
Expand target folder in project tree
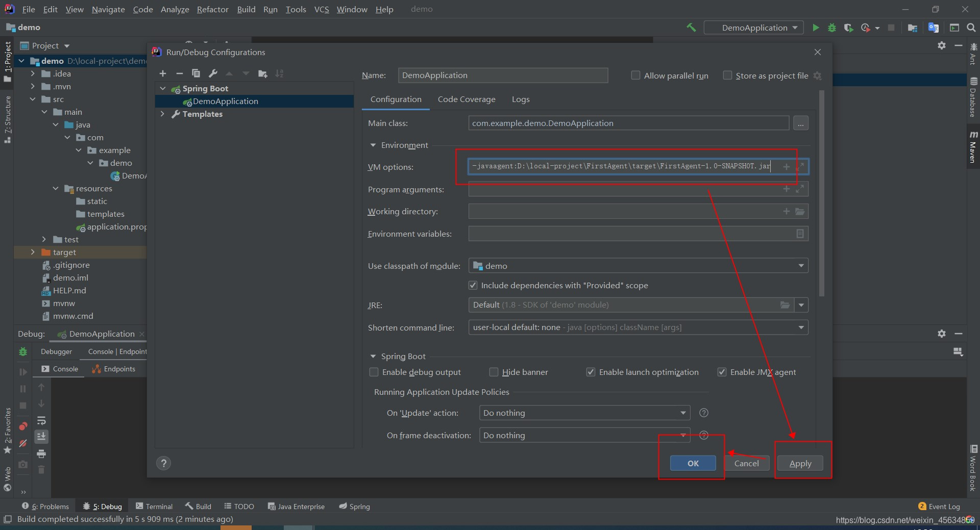pos(33,252)
